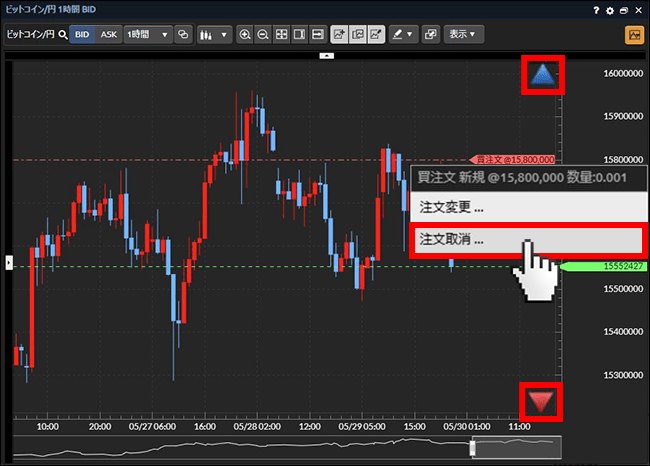650x466 pixels.
Task: Click the red down arrow on chart
Action: pyautogui.click(x=542, y=401)
